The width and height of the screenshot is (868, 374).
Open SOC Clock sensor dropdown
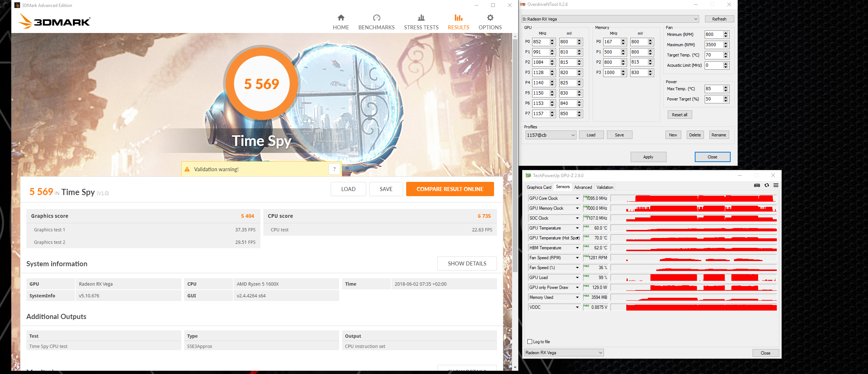pos(577,218)
